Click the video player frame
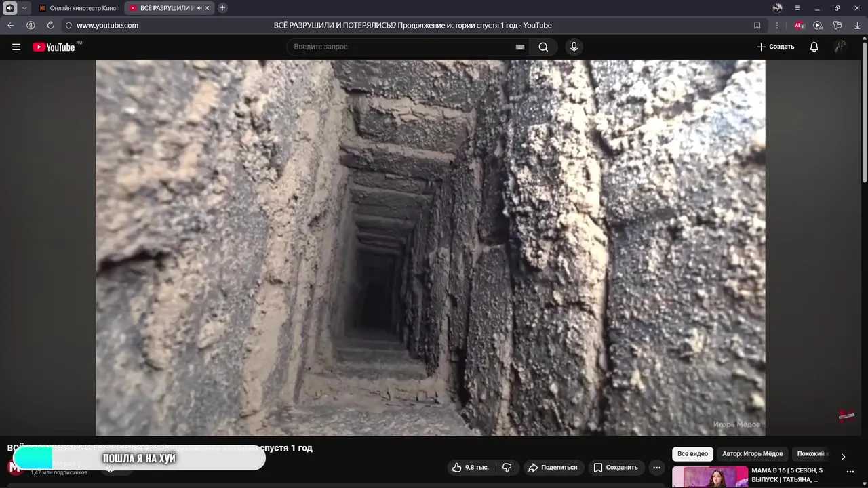 click(430, 247)
